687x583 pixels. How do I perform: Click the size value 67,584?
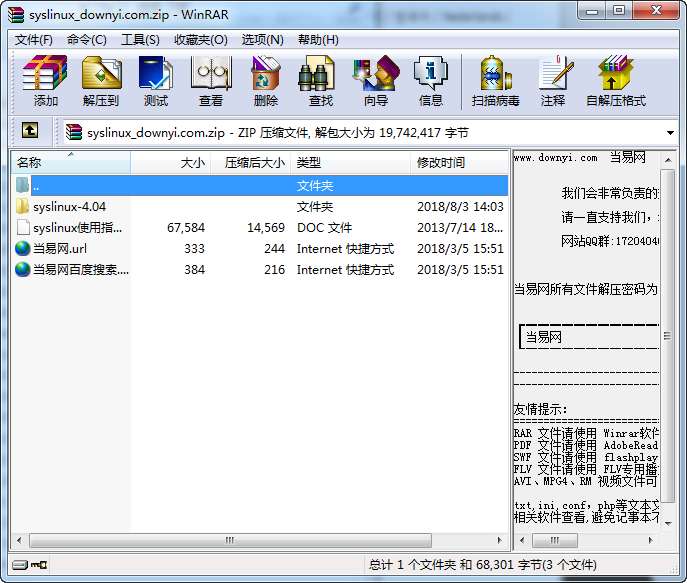coord(186,228)
